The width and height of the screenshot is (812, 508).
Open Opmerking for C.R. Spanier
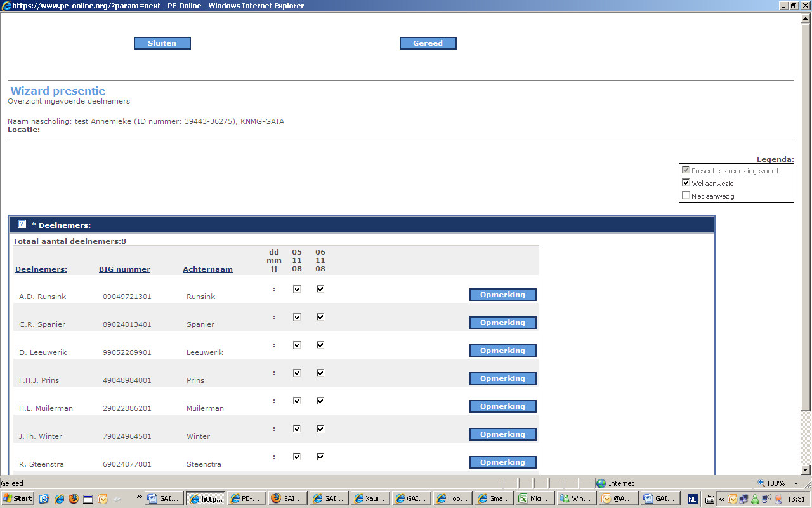[x=503, y=323]
